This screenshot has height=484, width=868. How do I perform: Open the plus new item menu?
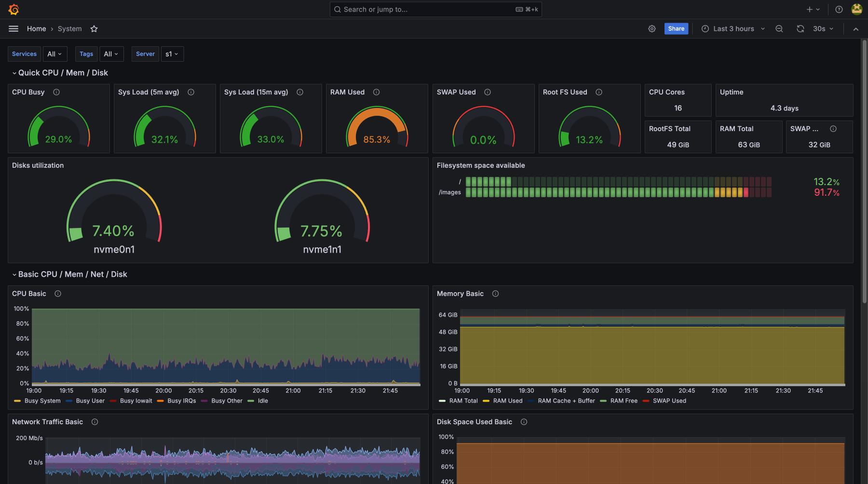(x=813, y=10)
